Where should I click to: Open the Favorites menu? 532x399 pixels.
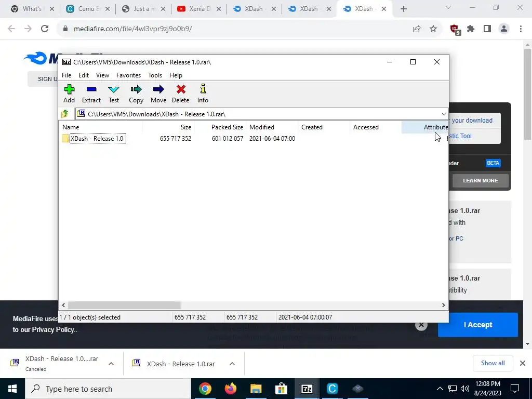(129, 75)
